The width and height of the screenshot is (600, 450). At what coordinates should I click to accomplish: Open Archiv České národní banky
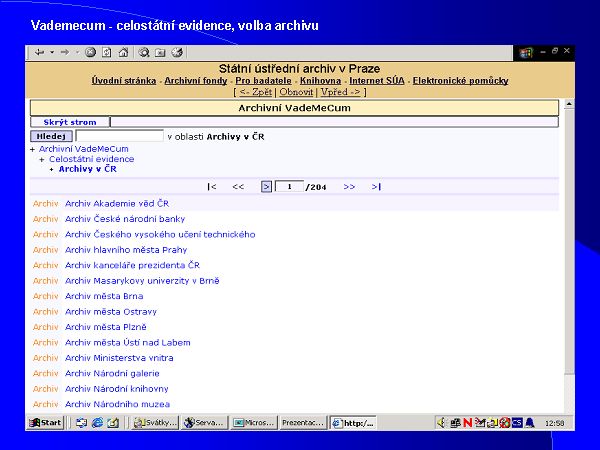tap(125, 219)
